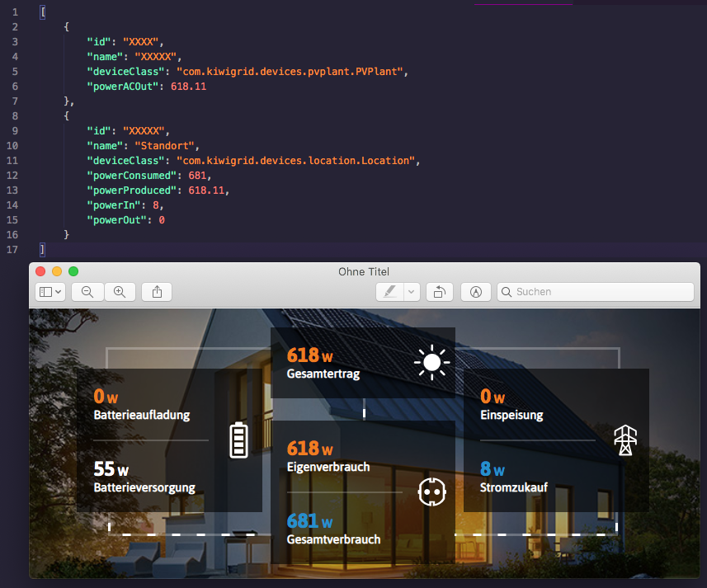Click the closing bracket on line 17
This screenshot has height=588, width=707.
42,250
